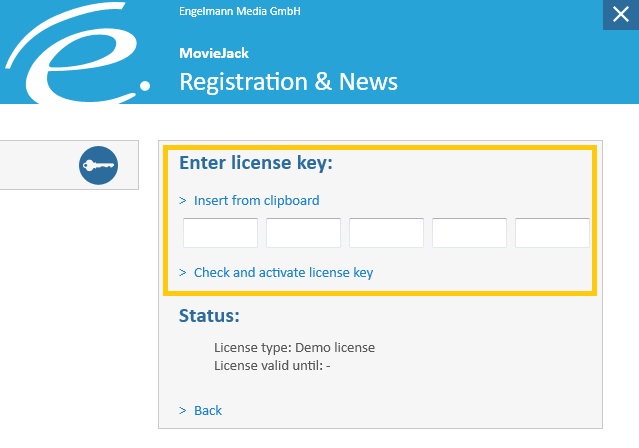This screenshot has height=448, width=639.
Task: Insert license key from clipboard
Action: click(x=257, y=201)
